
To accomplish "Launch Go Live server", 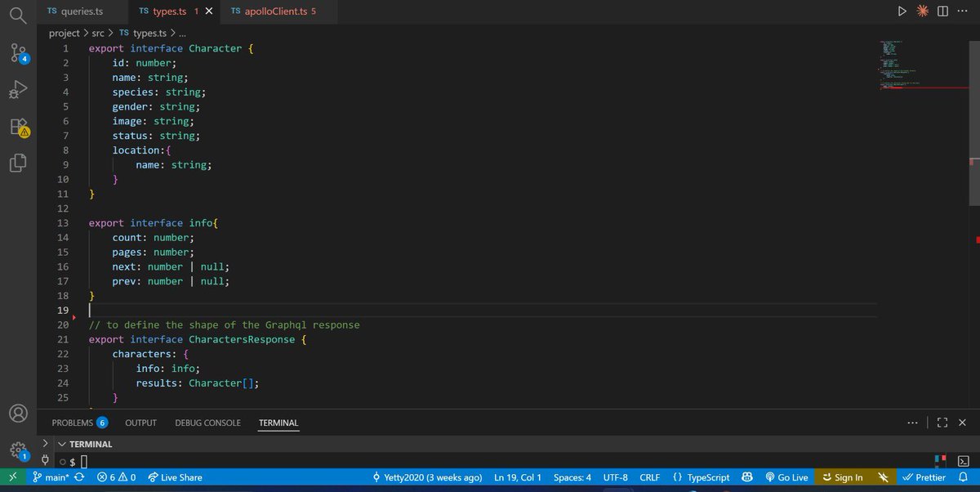I will pyautogui.click(x=786, y=477).
